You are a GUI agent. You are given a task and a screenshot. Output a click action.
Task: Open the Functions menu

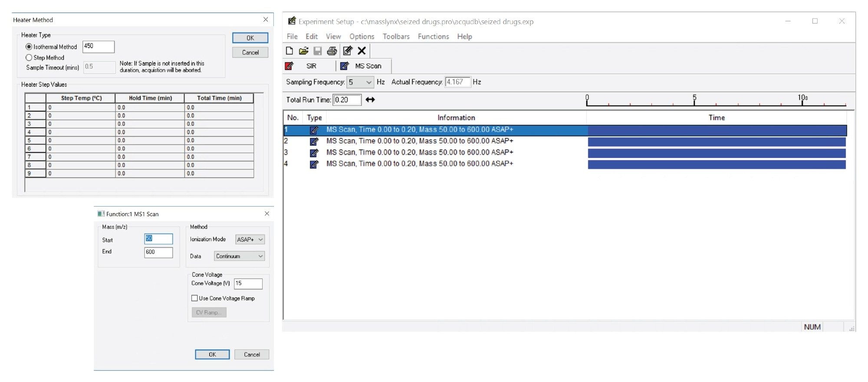[x=433, y=36]
